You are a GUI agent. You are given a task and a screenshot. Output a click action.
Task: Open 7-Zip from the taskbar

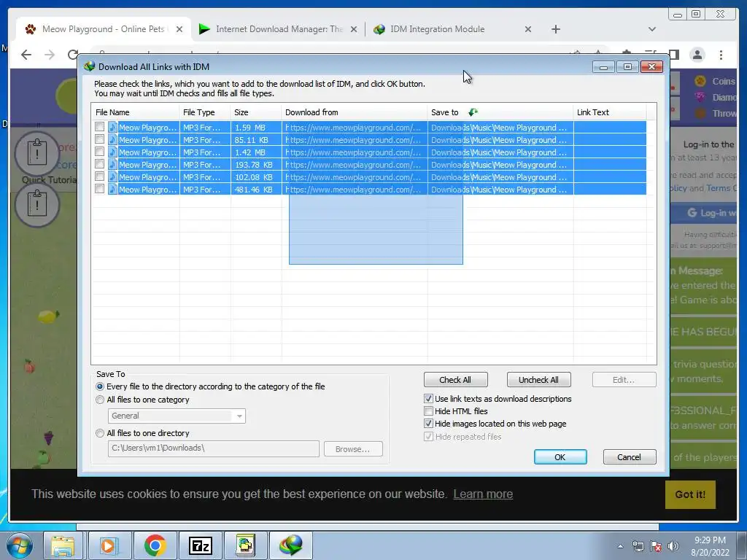[200, 545]
